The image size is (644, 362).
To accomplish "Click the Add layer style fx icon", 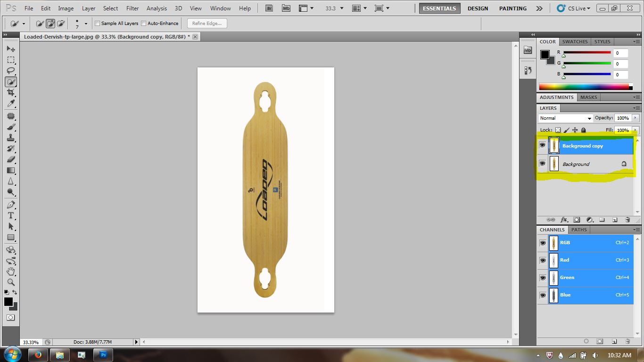I will coord(564,220).
